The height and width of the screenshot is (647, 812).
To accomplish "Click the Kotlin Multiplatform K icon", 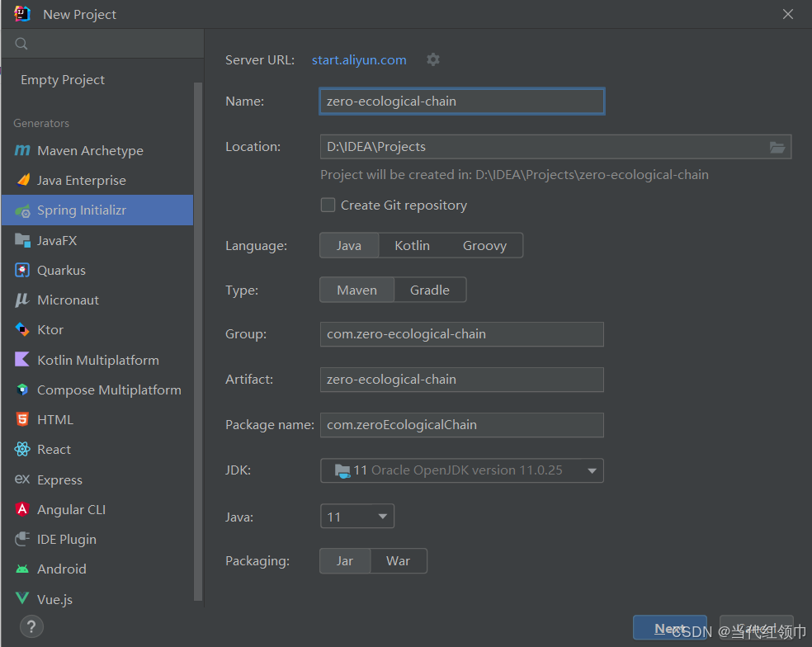I will tap(22, 360).
